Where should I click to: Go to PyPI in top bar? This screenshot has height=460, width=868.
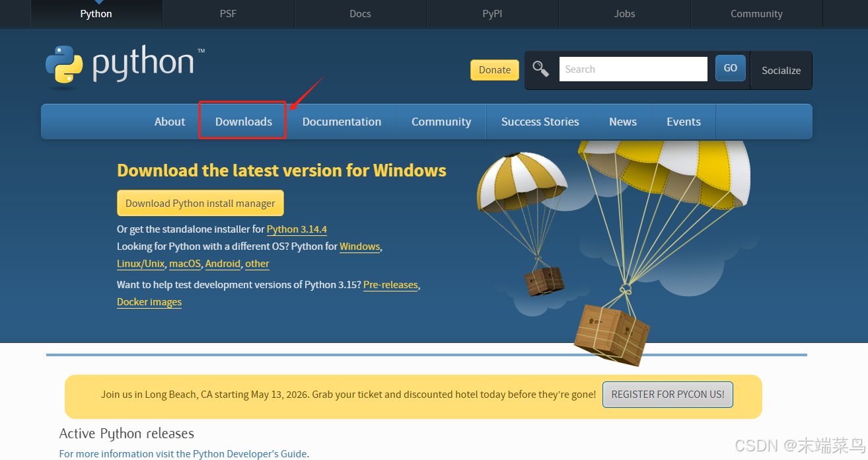(x=492, y=13)
